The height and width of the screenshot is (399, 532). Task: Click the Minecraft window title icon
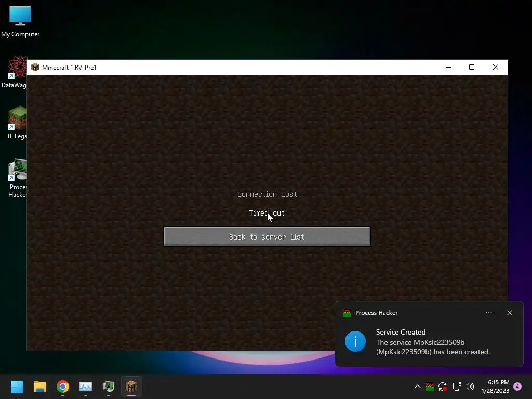35,67
